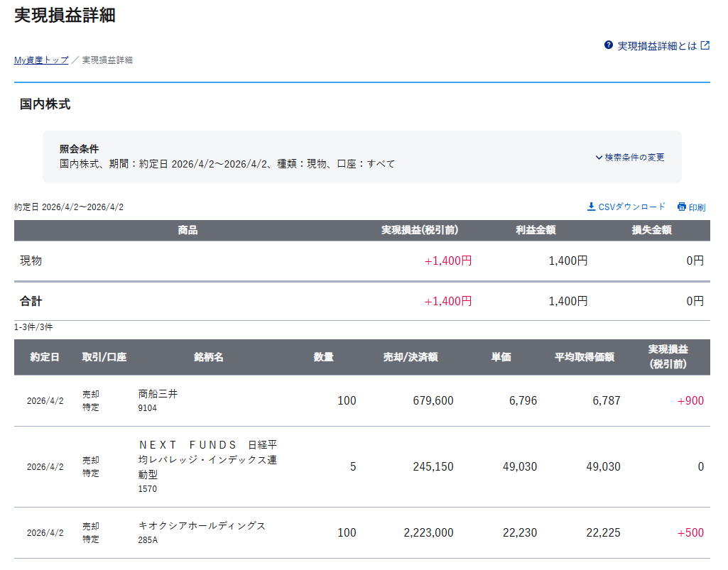Click the stock code 285A
The image size is (728, 570).
pos(148,540)
